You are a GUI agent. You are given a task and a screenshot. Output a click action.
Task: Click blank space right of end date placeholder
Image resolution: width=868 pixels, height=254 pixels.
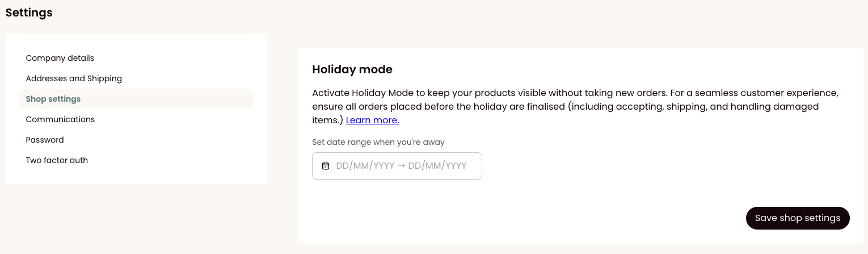474,166
